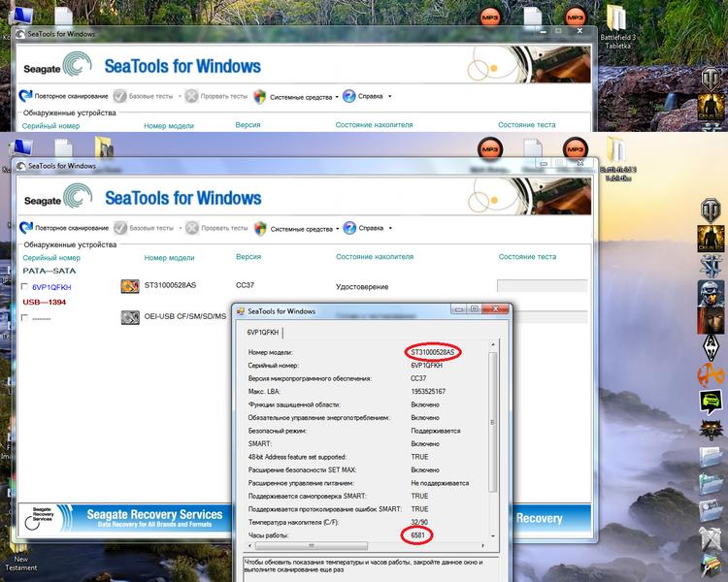Screen dimensions: 728x582
Task: Click the PATA—SATA group heading
Action: coord(50,271)
